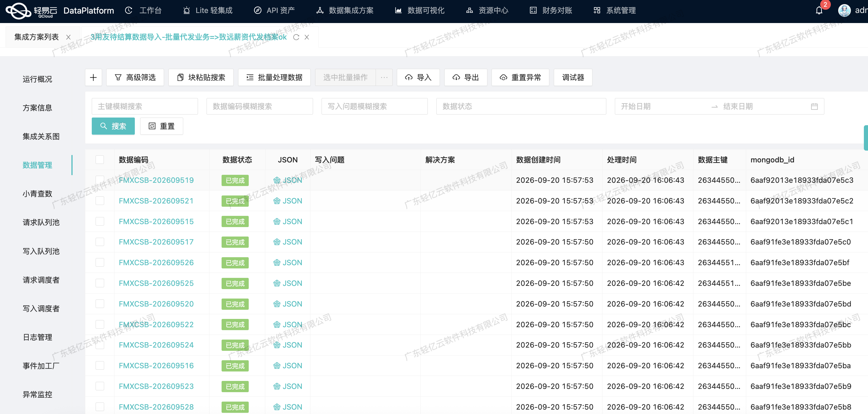Click the QCloud DataPlatform logo

(60, 11)
